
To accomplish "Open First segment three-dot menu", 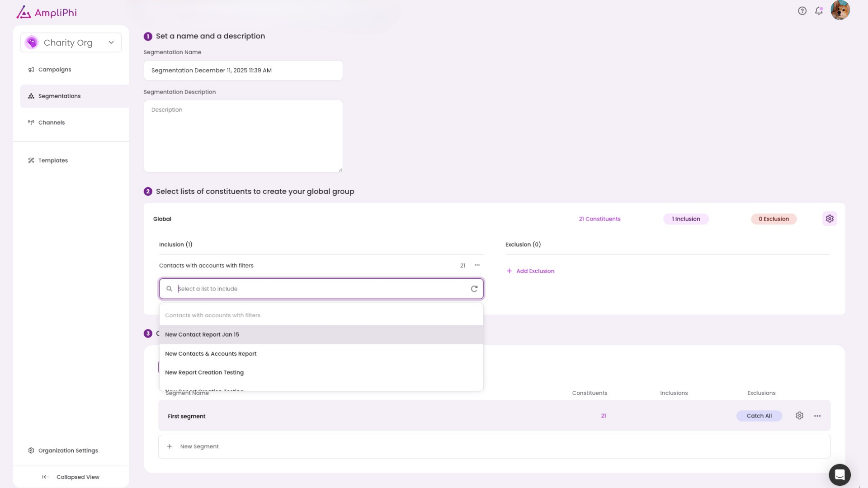I will tap(817, 416).
